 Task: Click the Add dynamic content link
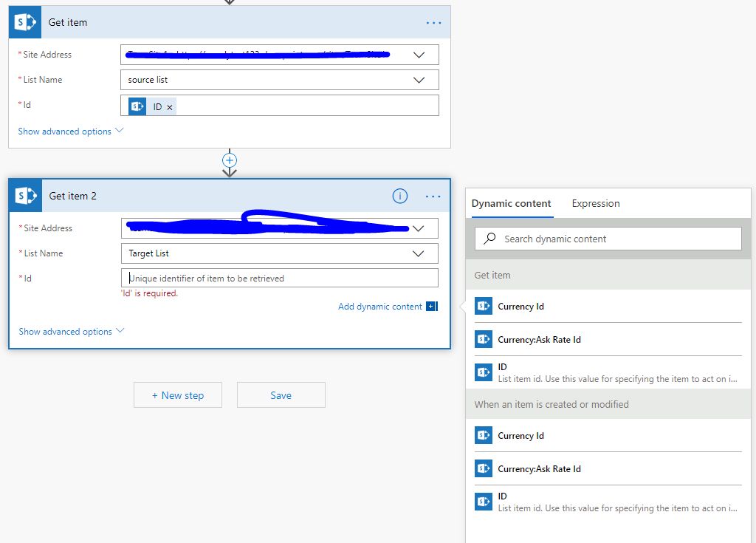coord(380,306)
